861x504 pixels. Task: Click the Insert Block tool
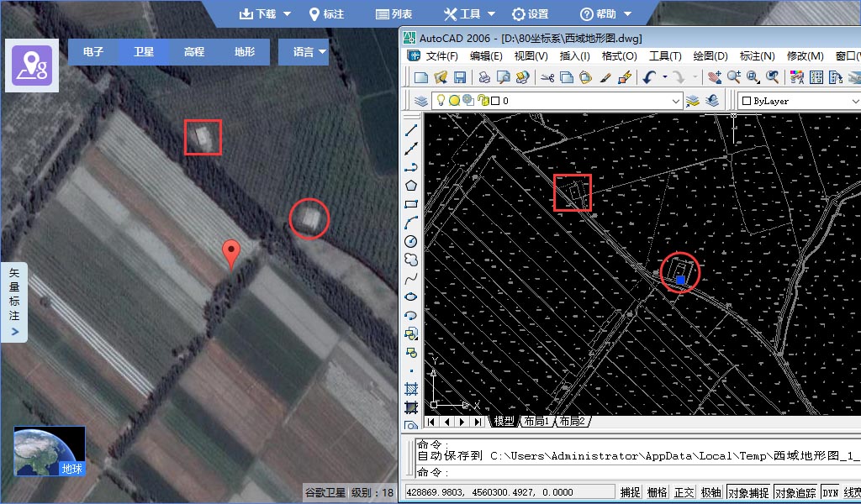pyautogui.click(x=411, y=333)
